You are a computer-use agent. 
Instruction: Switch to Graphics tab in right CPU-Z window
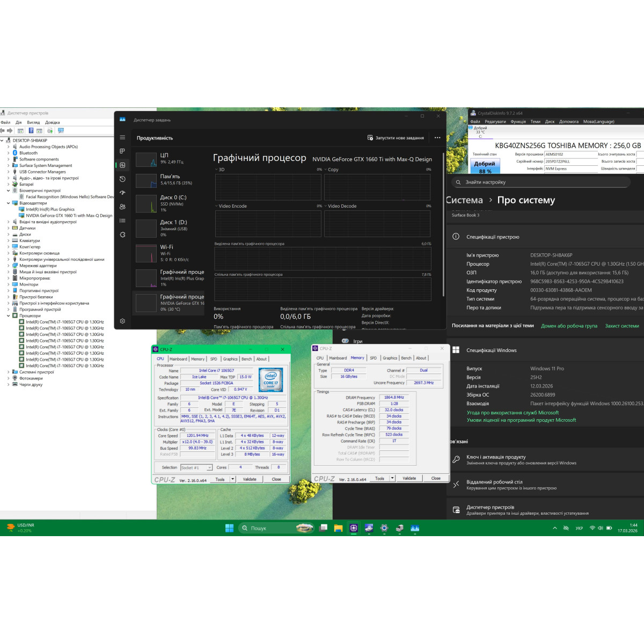click(x=390, y=358)
